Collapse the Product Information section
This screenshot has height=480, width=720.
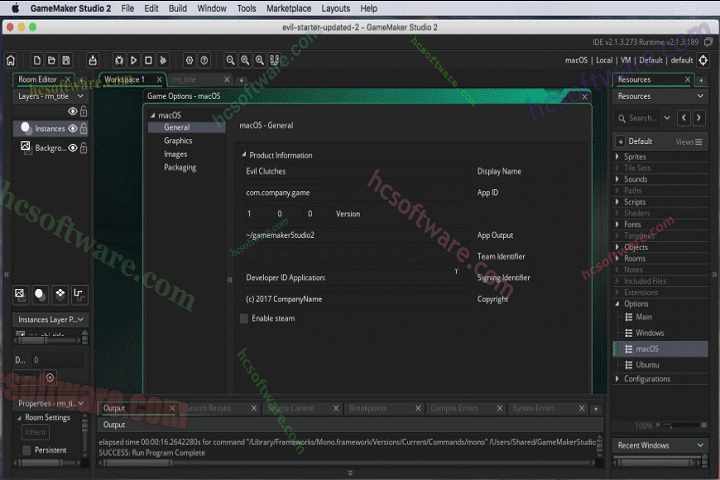244,155
